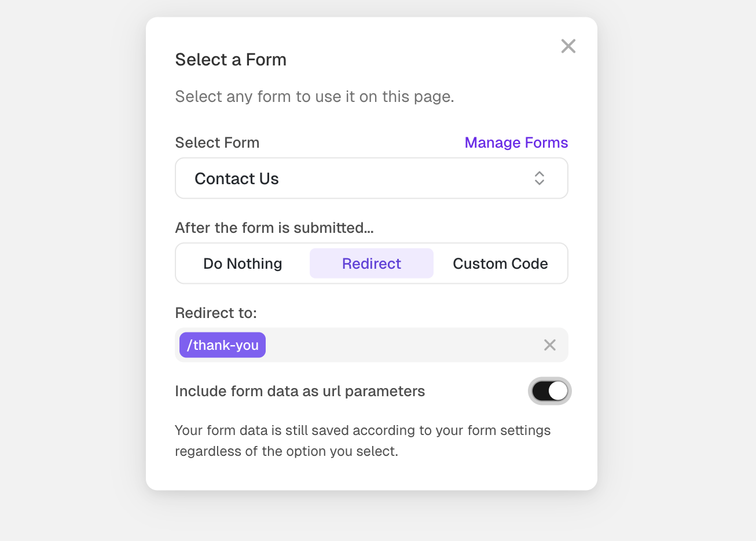Click the empty Redirect to field area
The height and width of the screenshot is (541, 756).
click(399, 345)
